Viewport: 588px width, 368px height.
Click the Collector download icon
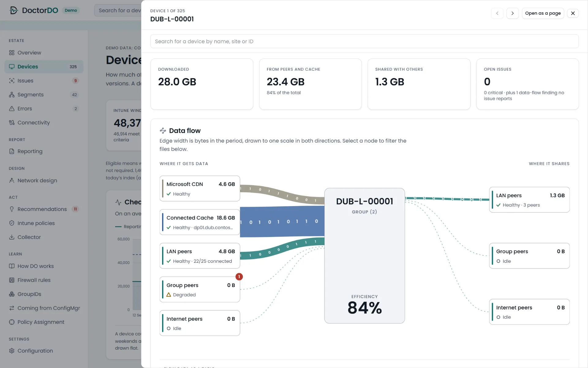12,237
